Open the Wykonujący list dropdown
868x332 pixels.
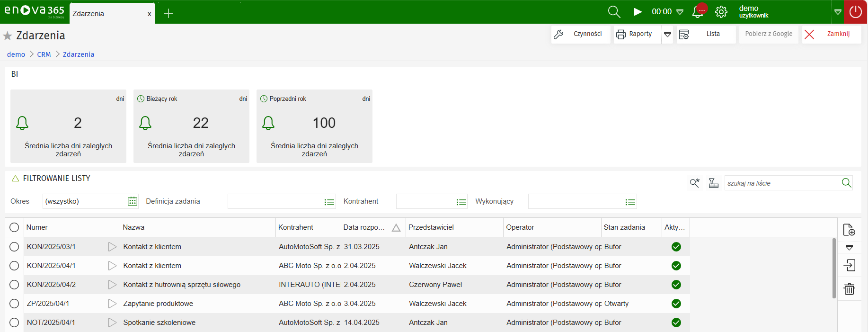point(630,202)
